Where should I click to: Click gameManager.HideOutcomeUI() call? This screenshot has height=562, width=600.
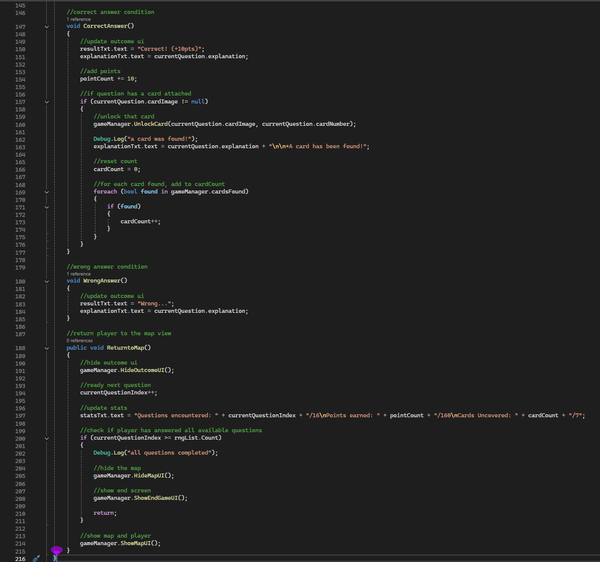click(x=127, y=370)
